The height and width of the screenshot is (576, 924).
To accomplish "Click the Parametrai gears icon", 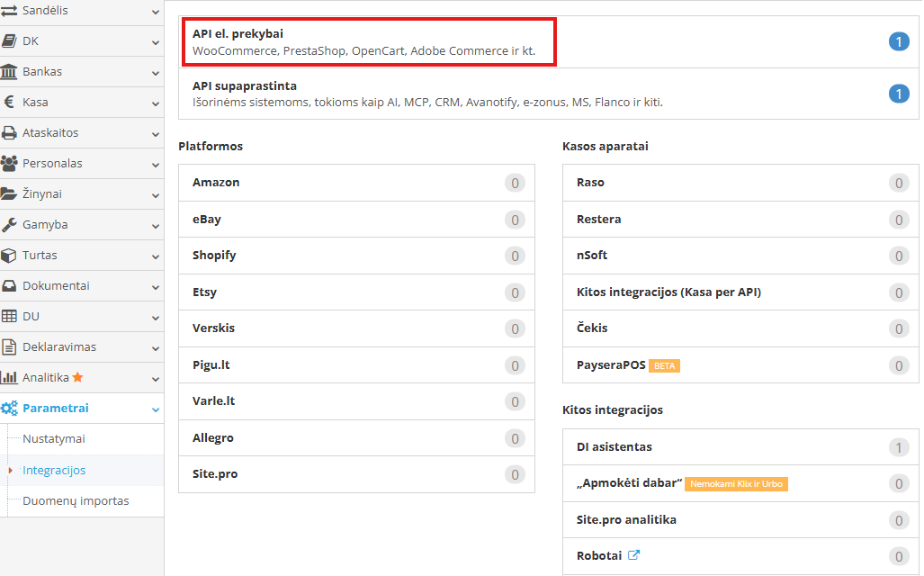I will pos(9,408).
